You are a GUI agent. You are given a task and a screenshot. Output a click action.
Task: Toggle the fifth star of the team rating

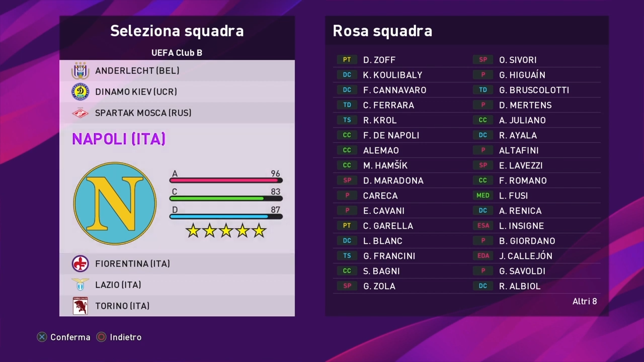(x=259, y=230)
